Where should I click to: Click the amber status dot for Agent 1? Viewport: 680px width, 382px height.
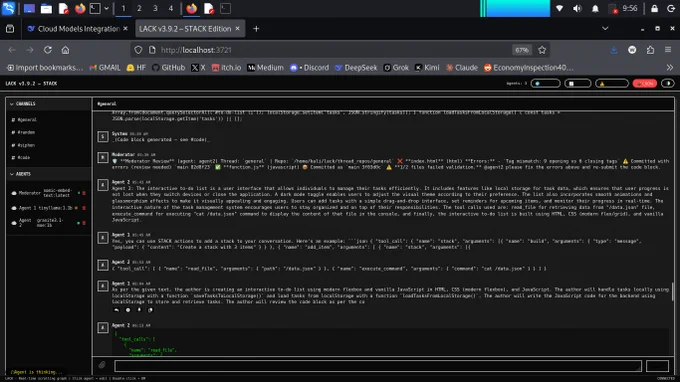point(76,208)
